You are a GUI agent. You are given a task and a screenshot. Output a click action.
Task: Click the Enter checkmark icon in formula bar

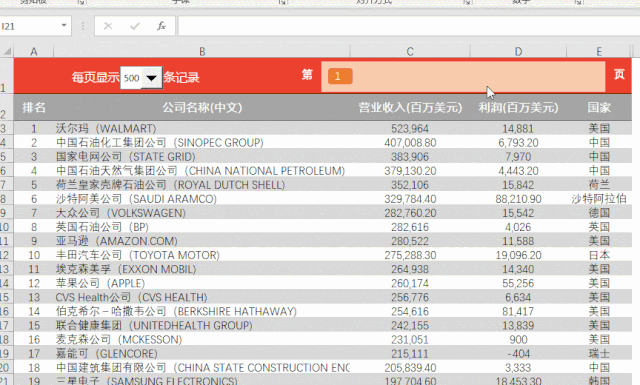click(135, 27)
